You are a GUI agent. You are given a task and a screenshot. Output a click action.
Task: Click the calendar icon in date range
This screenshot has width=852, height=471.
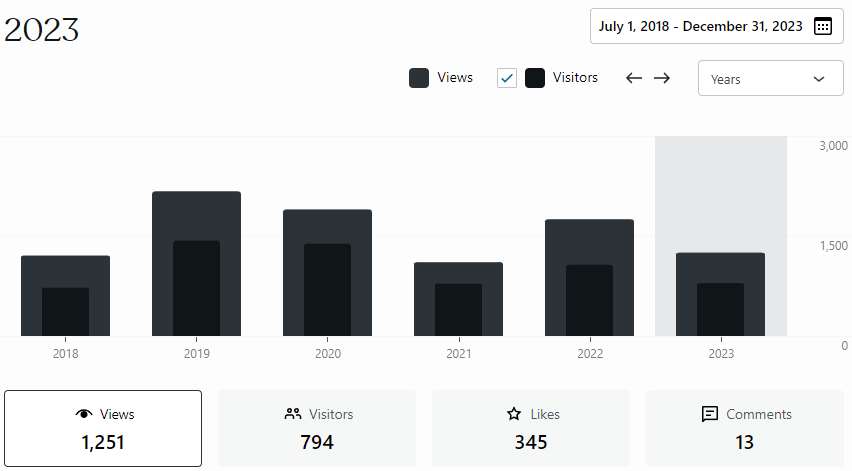click(823, 27)
